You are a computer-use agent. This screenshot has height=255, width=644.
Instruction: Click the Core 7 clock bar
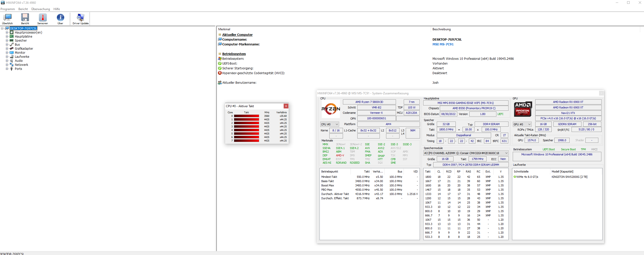pos(246,141)
